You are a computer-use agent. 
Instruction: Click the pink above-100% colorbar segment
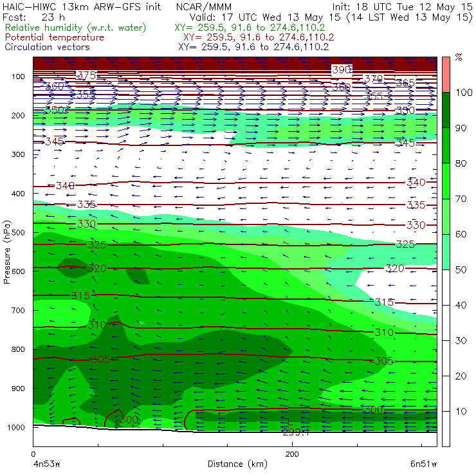point(446,75)
